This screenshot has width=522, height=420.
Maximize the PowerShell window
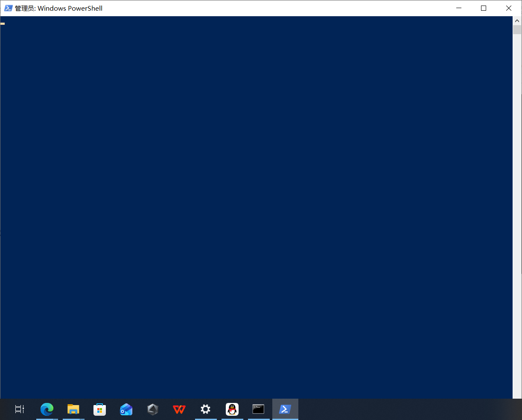pos(484,8)
